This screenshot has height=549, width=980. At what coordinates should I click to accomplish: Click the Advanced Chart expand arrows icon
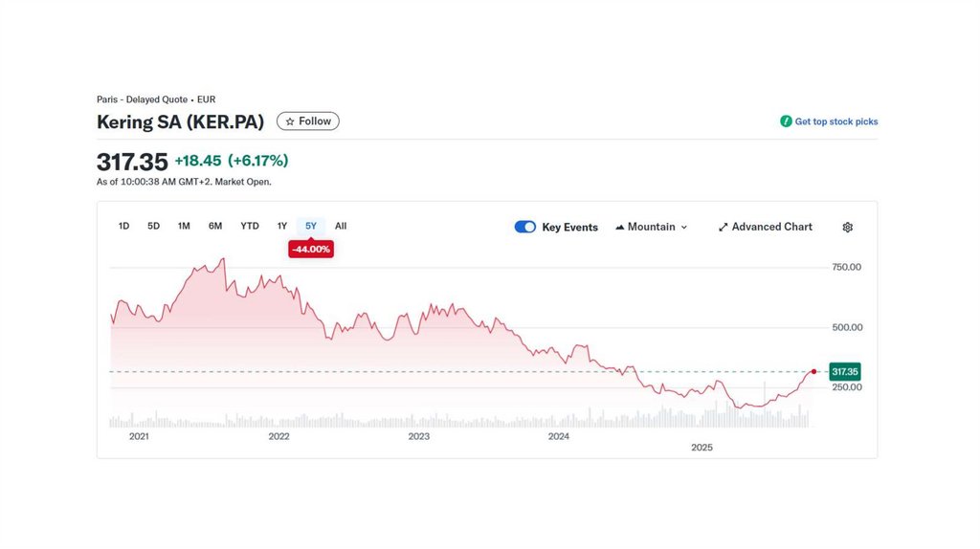pyautogui.click(x=724, y=228)
